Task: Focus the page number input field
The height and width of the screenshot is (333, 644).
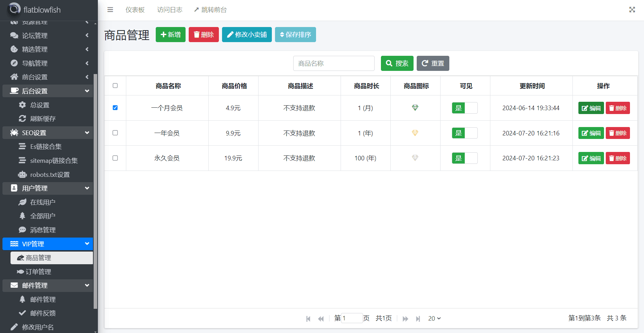Action: [352, 318]
